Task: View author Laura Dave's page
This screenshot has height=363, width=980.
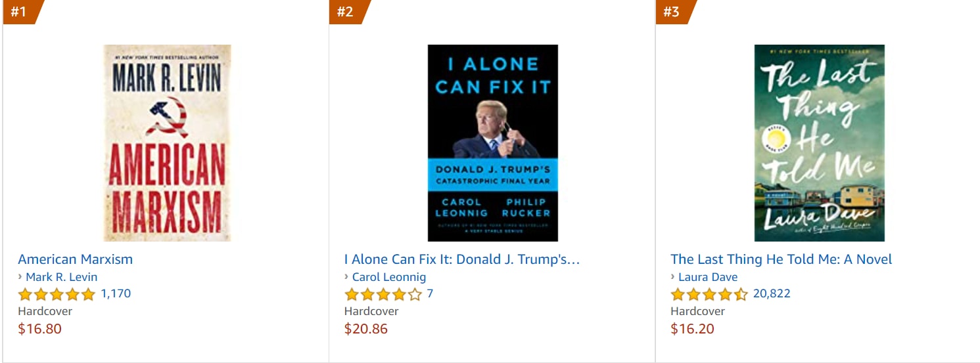Action: click(x=708, y=277)
